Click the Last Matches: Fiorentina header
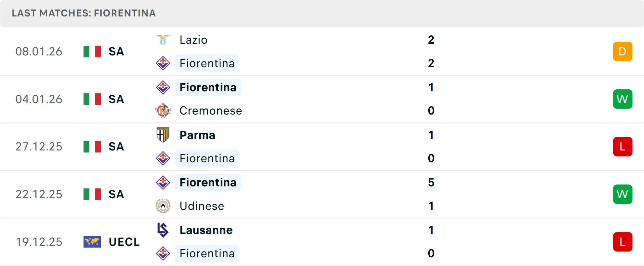The height and width of the screenshot is (266, 644). (84, 13)
